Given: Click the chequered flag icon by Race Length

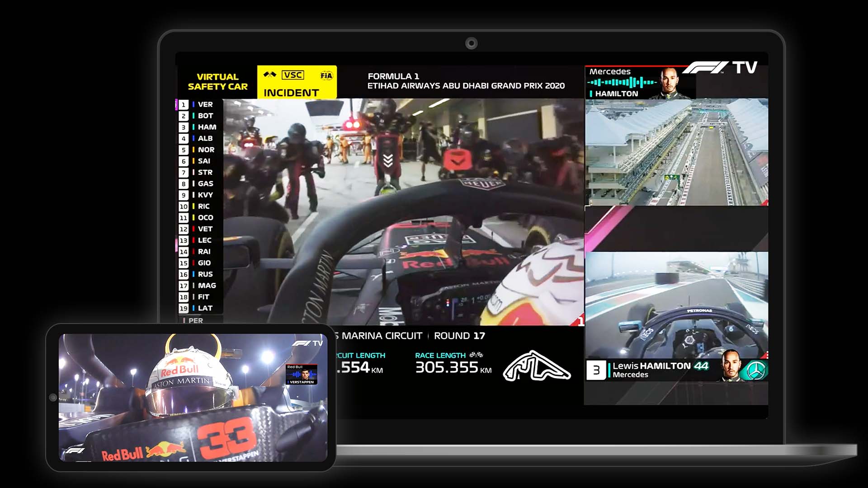Looking at the screenshot, I should coord(476,355).
